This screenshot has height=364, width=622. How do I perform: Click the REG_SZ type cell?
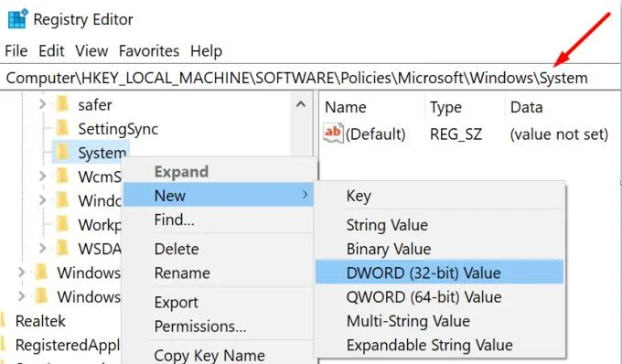[456, 134]
